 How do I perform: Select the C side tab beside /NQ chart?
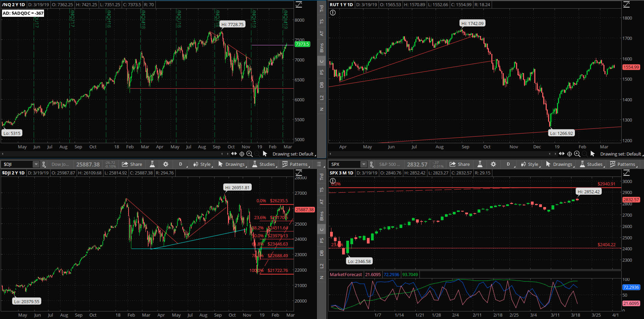[x=321, y=61]
